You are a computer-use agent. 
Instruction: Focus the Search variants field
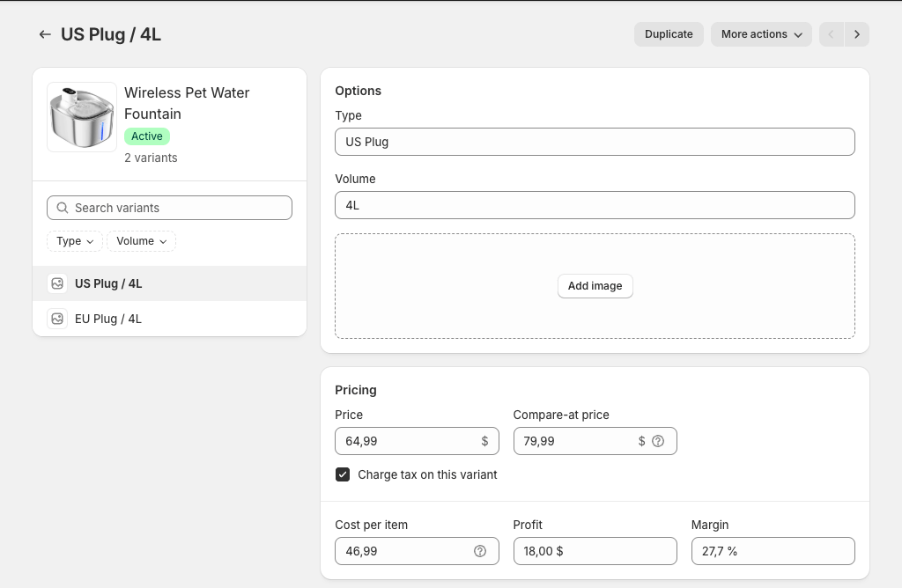click(x=176, y=208)
